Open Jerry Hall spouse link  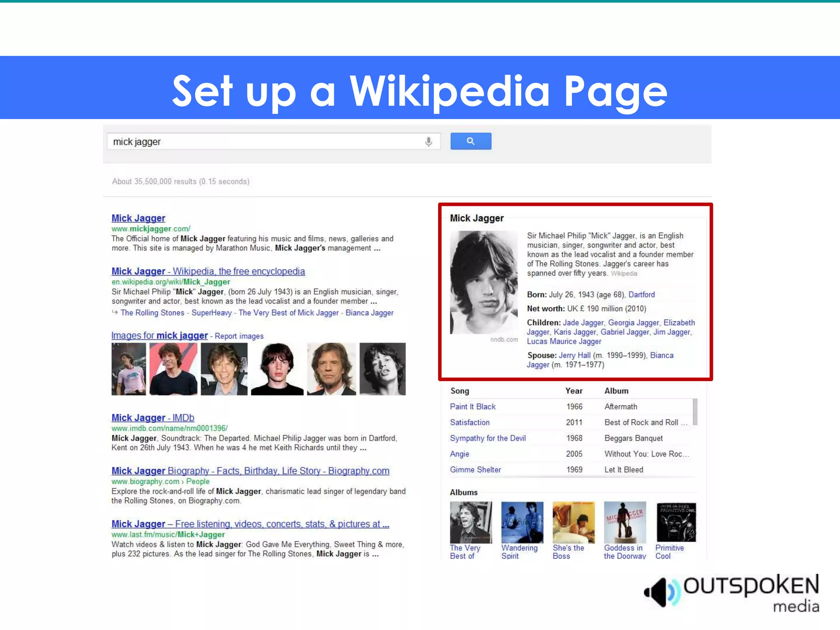click(x=575, y=355)
